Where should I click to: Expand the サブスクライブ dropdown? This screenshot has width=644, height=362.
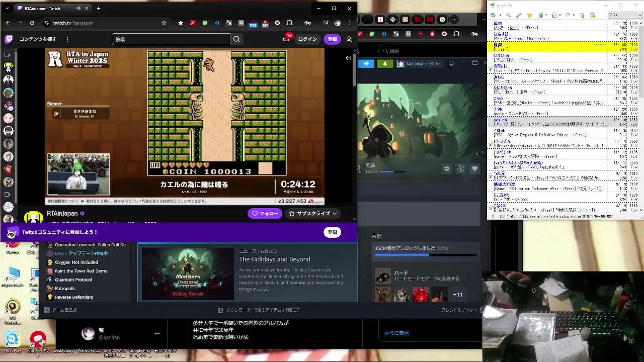[x=313, y=214]
